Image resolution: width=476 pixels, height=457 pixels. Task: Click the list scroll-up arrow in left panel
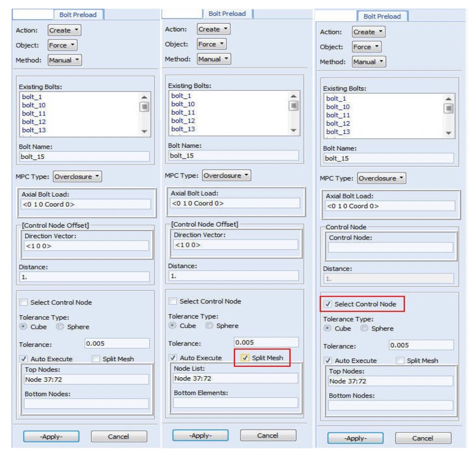pos(144,97)
